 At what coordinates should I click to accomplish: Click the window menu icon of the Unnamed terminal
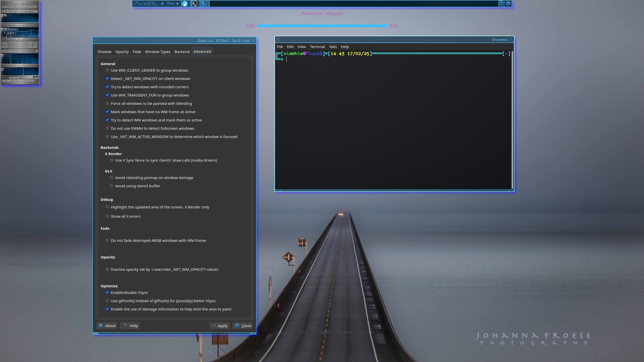pos(278,39)
